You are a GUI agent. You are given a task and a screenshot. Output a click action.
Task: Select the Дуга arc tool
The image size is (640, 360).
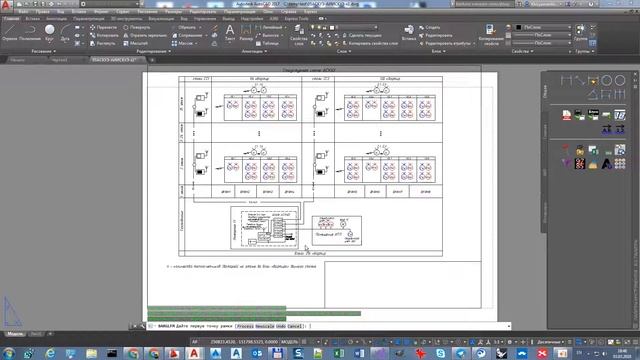[x=65, y=33]
